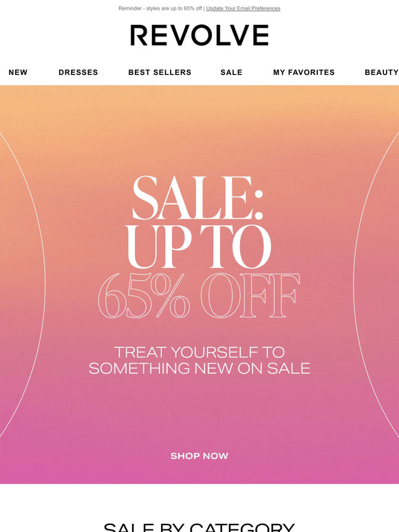Click the "Reminder - styles are up to 65% off" text
The image size is (399, 532).
tap(160, 8)
